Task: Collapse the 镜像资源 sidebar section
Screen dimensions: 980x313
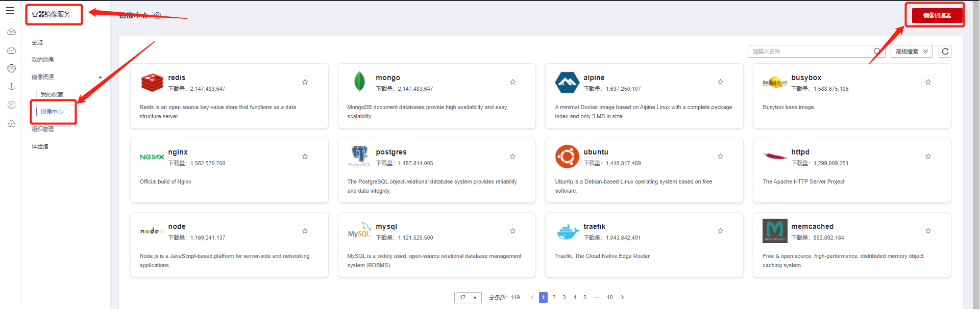Action: (100, 77)
